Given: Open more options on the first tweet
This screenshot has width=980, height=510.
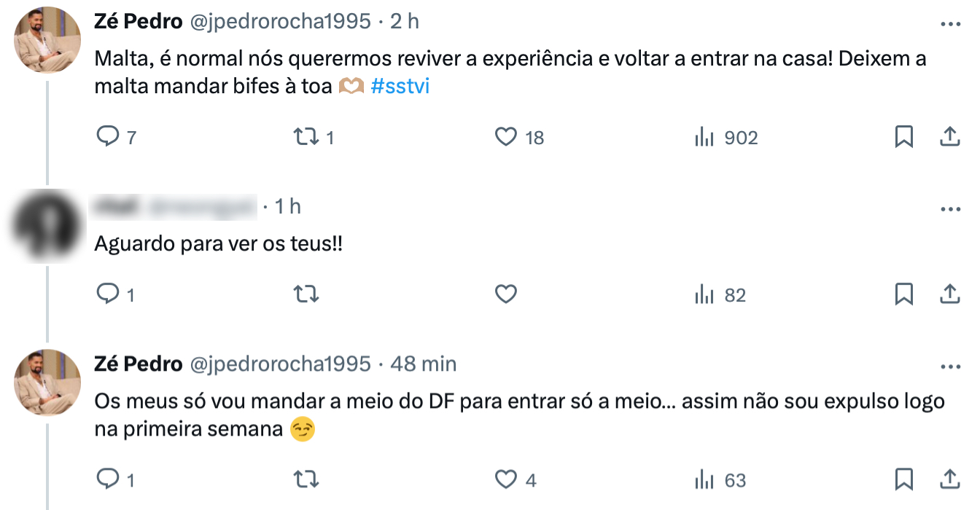Looking at the screenshot, I should point(950,23).
